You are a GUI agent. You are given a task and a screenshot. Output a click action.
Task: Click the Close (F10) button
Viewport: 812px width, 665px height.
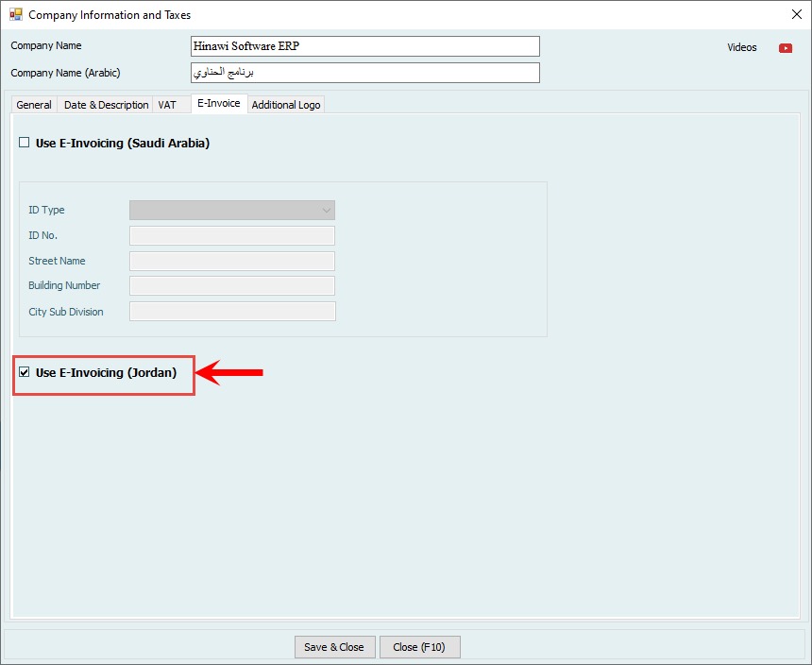pos(419,647)
